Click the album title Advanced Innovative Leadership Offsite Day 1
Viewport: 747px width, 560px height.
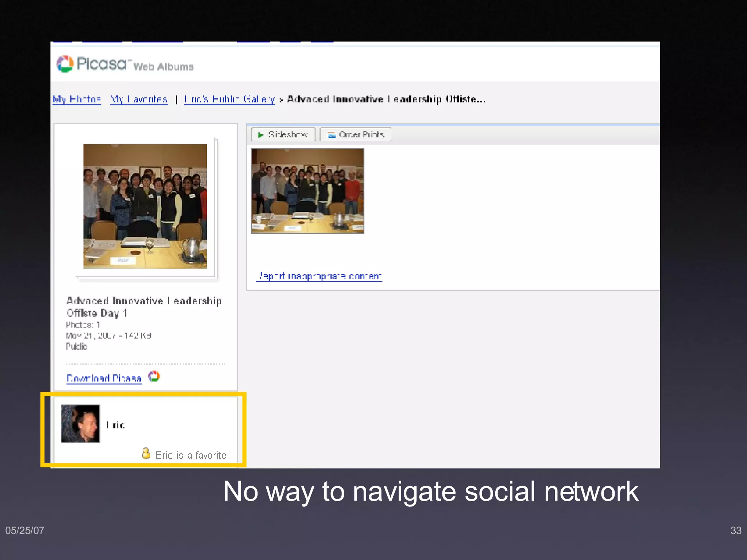144,307
